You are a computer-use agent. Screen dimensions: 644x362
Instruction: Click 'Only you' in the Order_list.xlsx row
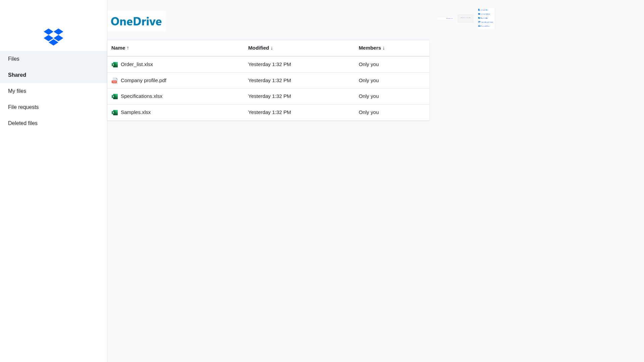[x=369, y=64]
